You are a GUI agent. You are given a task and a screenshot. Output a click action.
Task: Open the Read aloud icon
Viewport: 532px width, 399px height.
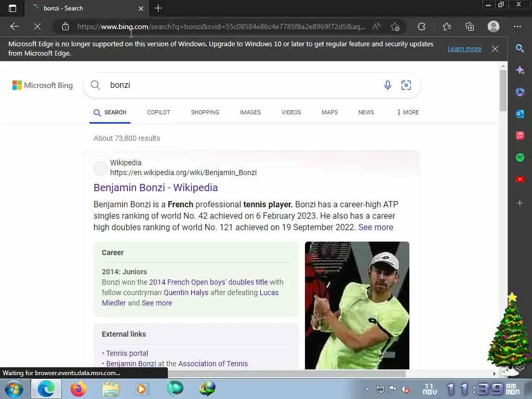[x=376, y=26]
